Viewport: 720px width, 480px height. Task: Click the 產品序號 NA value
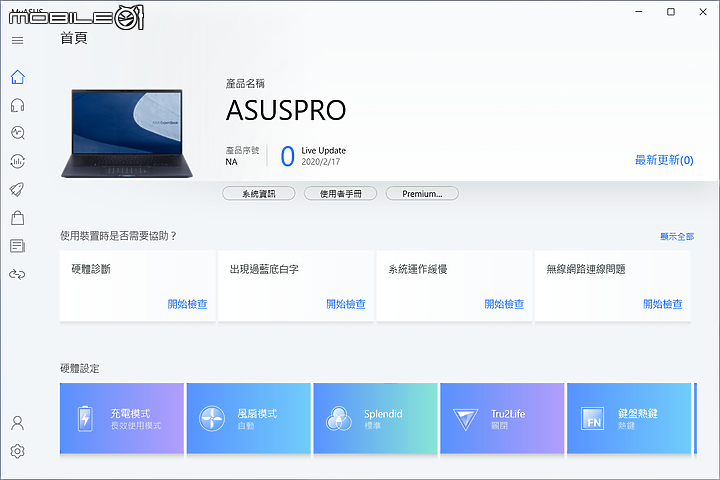231,162
